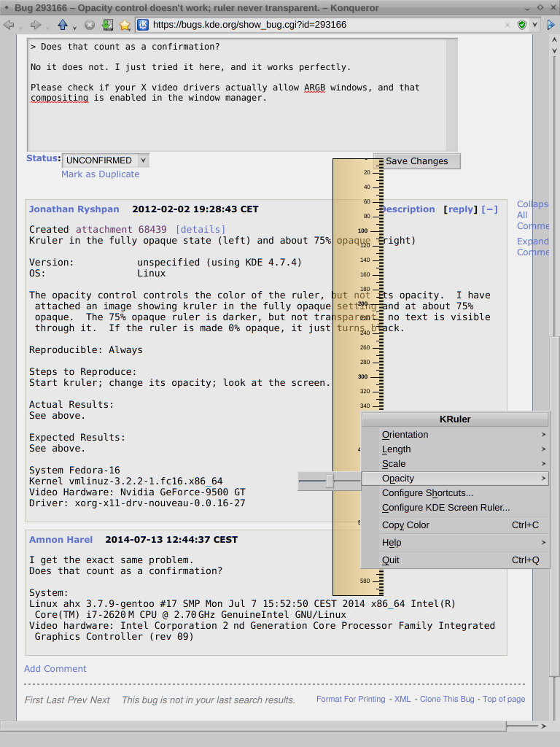The width and height of the screenshot is (560, 747).
Task: Open the up-level dropdown arrow
Action: coord(75,28)
